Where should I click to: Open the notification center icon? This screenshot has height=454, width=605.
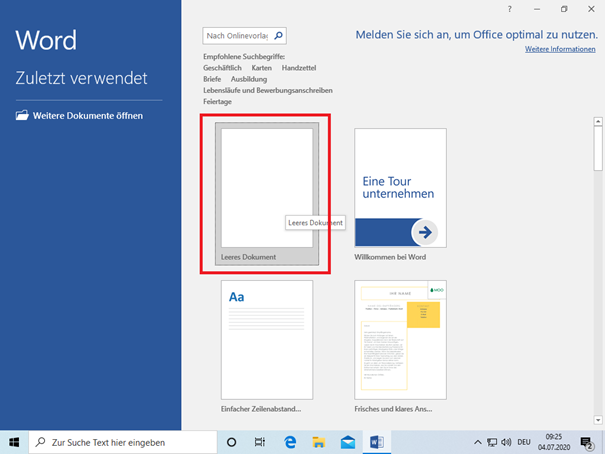tap(587, 442)
